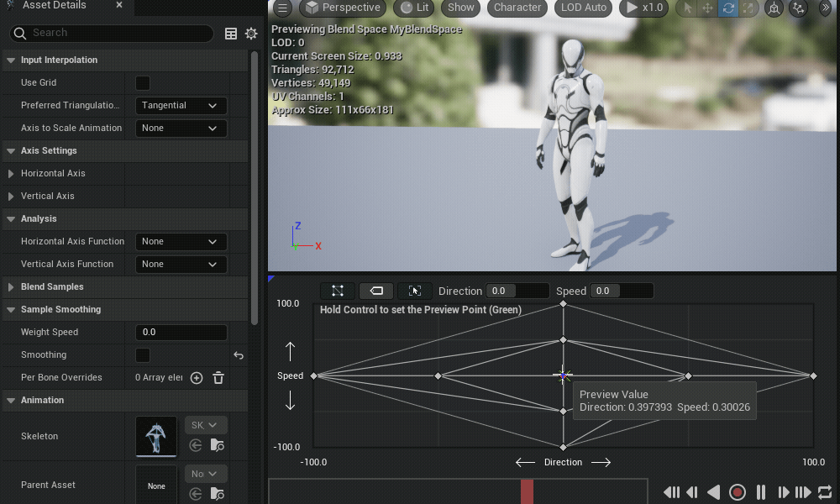Click trash icon for Per Bone Overrides
The image size is (840, 504).
(218, 378)
